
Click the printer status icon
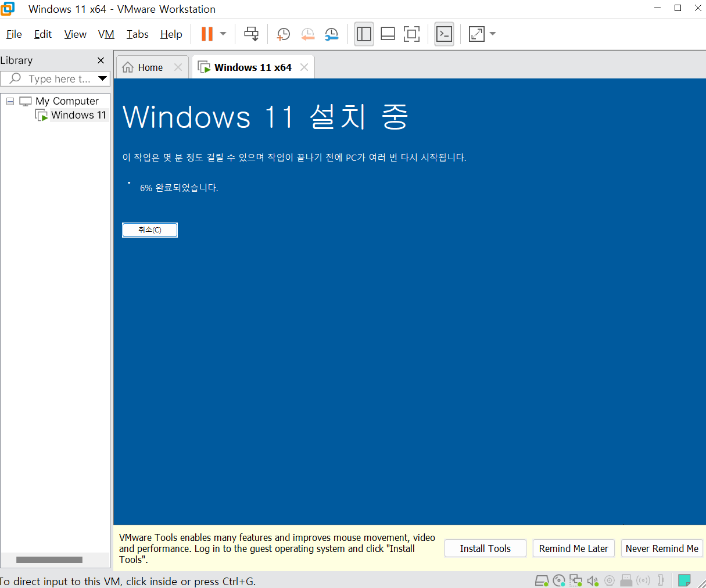626,580
